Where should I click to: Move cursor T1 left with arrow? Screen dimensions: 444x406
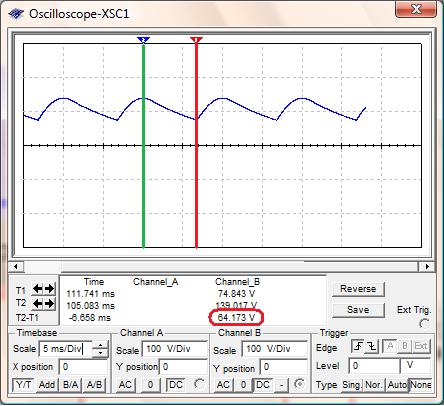38,289
